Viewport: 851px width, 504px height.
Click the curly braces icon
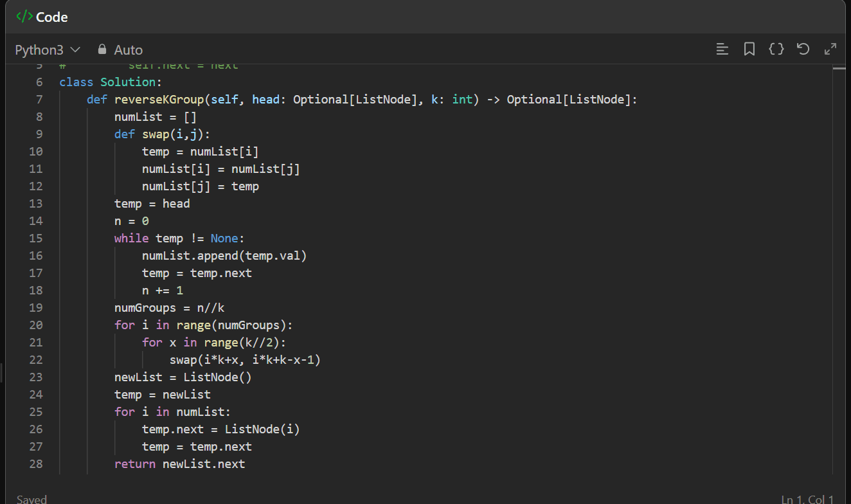(x=776, y=50)
